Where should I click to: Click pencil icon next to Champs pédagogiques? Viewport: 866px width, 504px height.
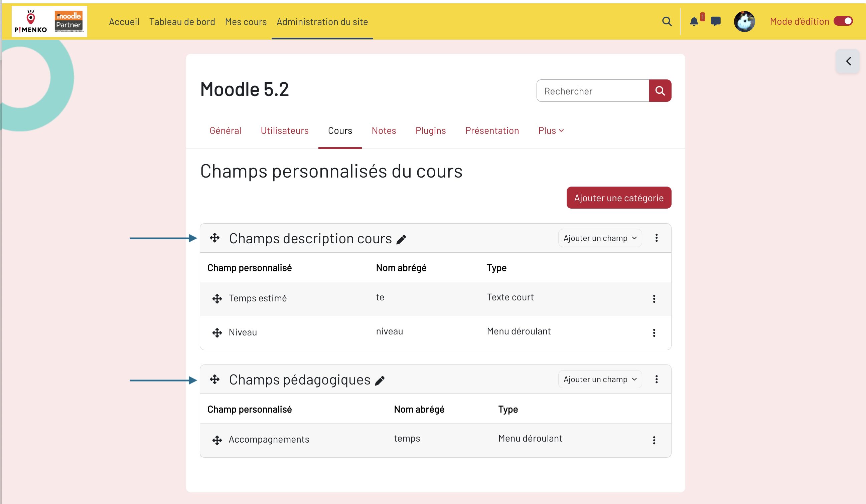click(380, 381)
